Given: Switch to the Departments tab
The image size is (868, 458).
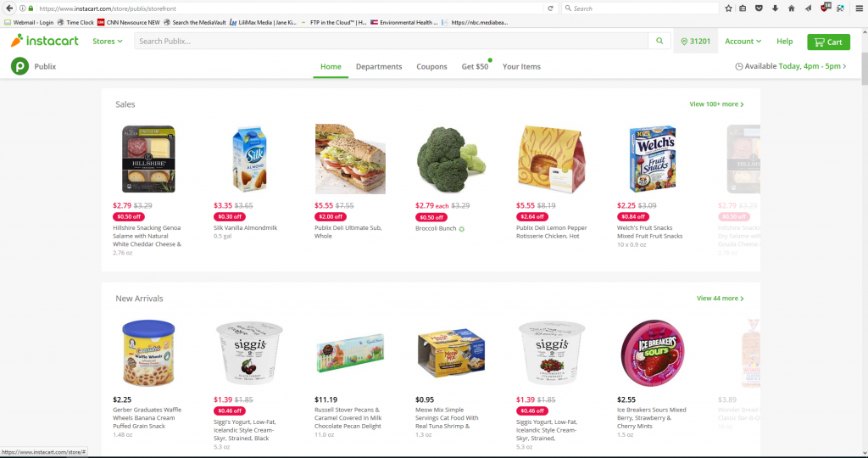Looking at the screenshot, I should point(379,66).
